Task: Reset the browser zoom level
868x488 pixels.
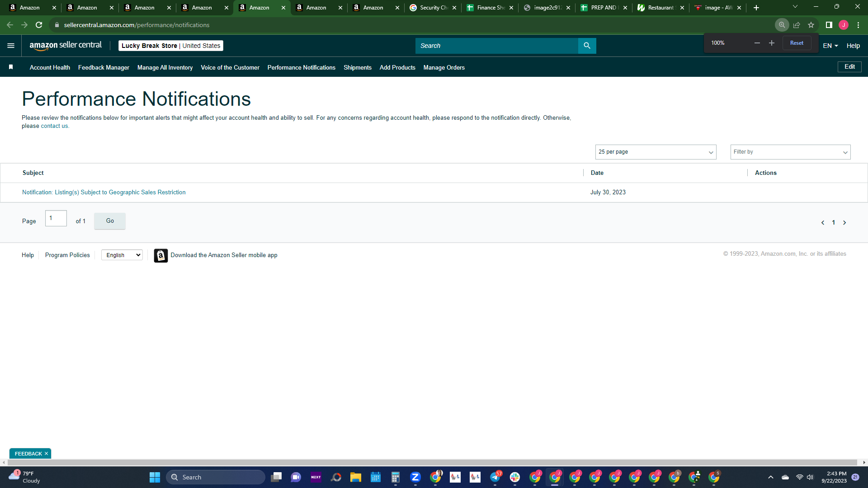Action: (x=797, y=43)
